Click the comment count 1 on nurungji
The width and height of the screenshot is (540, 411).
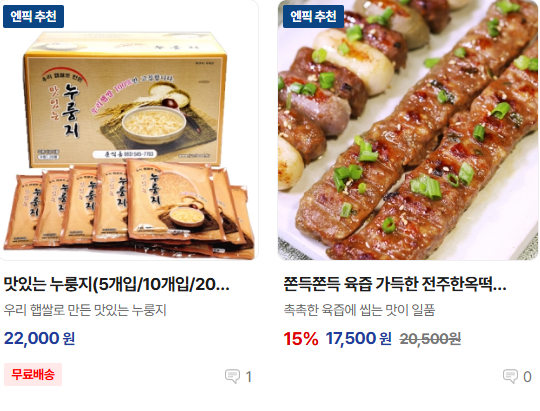click(x=248, y=377)
